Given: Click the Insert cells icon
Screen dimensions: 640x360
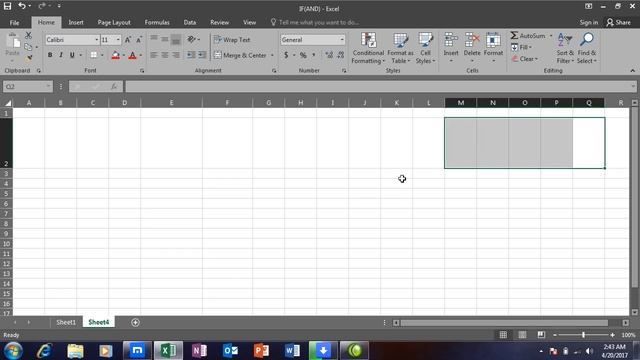Looking at the screenshot, I should (451, 40).
